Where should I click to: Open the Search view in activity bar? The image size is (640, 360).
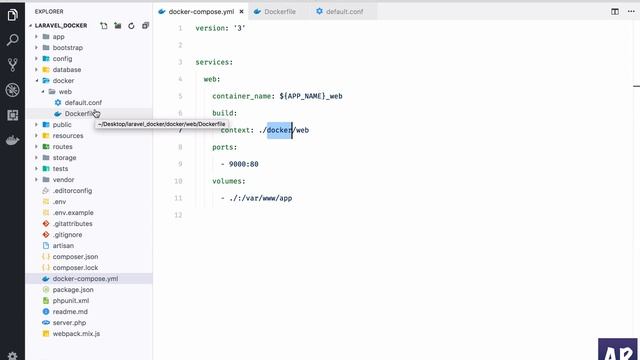point(12,40)
